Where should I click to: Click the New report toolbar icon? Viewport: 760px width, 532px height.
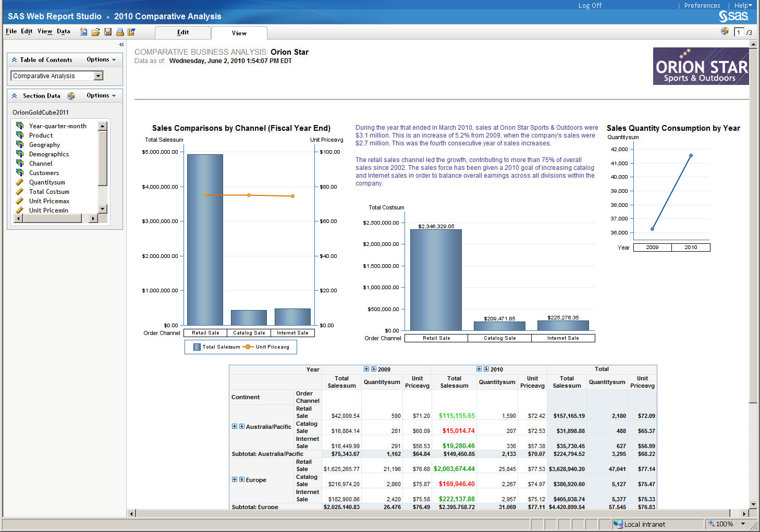[83, 32]
